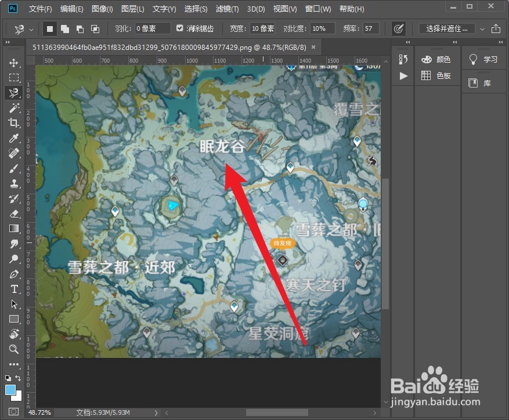Select the Zoom tool
509x420 pixels.
[13, 349]
